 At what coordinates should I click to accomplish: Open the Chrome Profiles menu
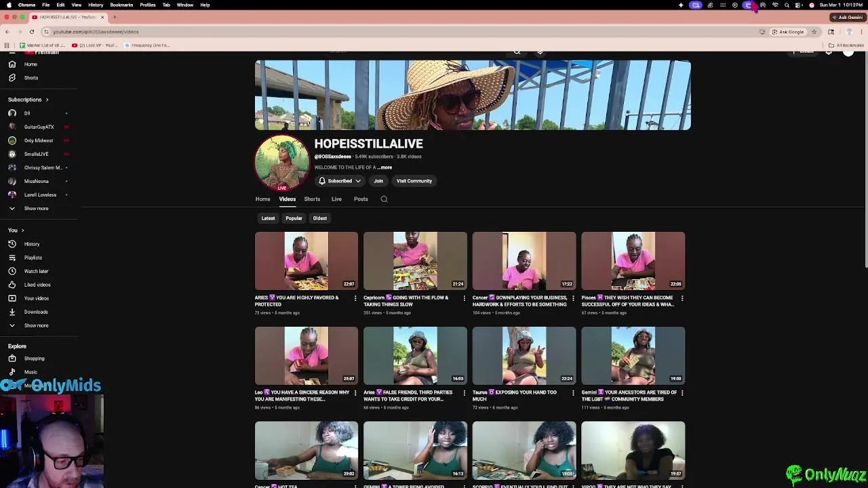click(x=148, y=5)
